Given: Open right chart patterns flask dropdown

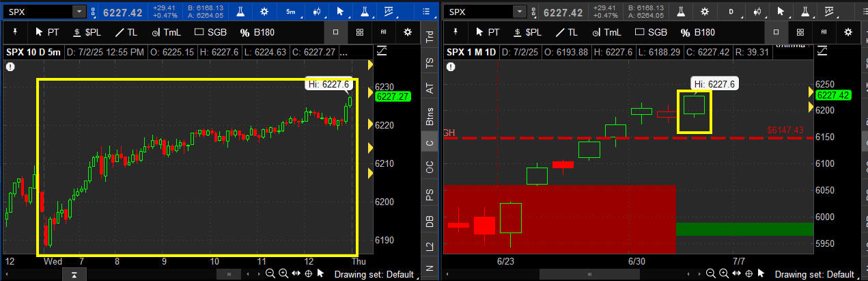Looking at the screenshot, I should click(806, 12).
